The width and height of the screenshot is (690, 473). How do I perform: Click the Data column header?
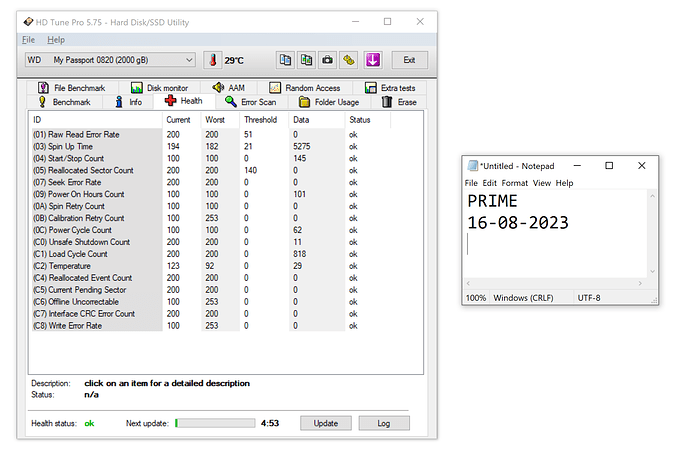click(317, 120)
